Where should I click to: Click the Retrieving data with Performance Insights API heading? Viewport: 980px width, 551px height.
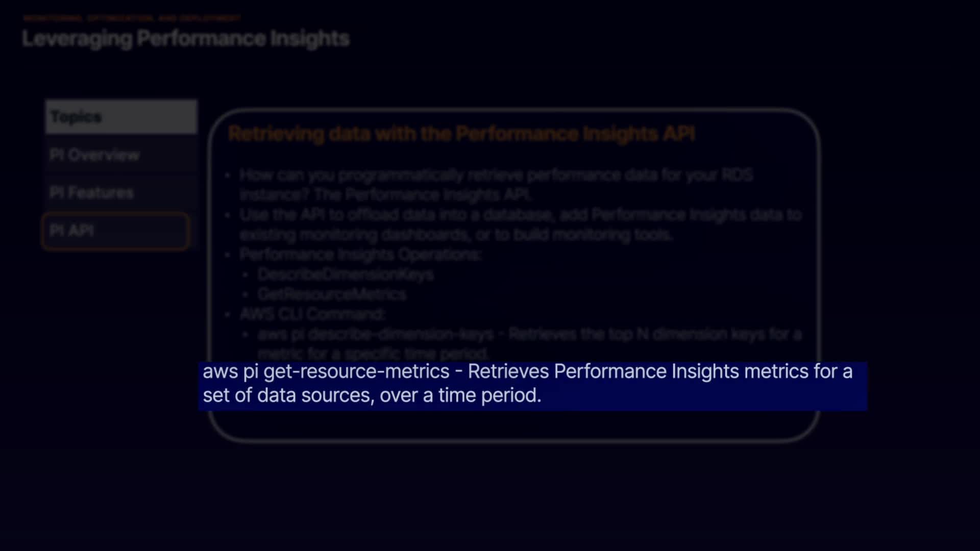click(x=461, y=134)
